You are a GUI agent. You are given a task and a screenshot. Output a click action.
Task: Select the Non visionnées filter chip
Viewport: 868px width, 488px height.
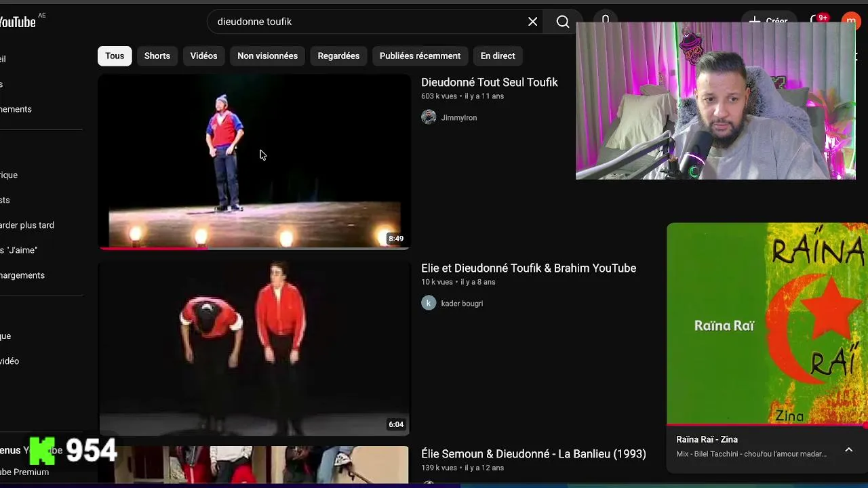(x=267, y=56)
